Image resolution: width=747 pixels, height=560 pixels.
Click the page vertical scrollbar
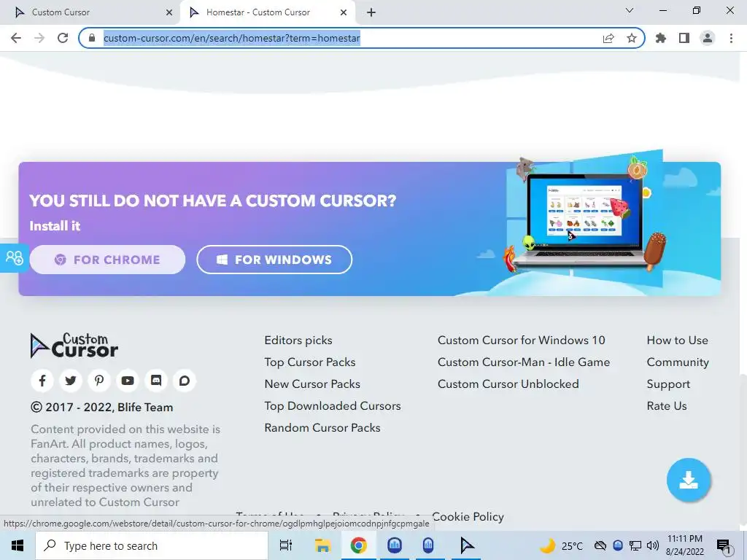point(743,448)
